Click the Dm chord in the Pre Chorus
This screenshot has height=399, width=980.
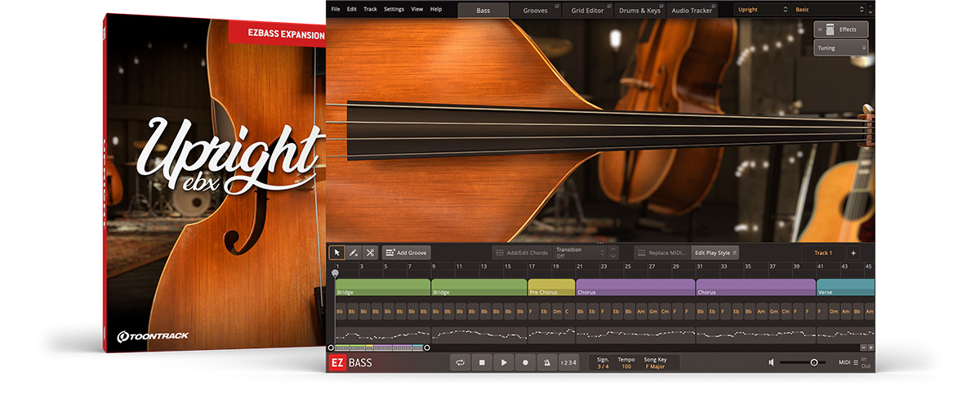click(x=556, y=312)
